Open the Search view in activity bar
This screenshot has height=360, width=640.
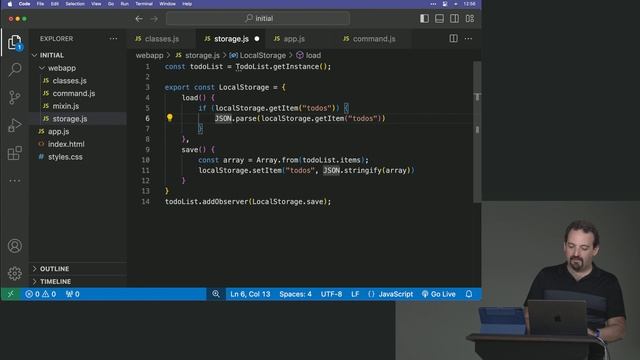coord(15,70)
